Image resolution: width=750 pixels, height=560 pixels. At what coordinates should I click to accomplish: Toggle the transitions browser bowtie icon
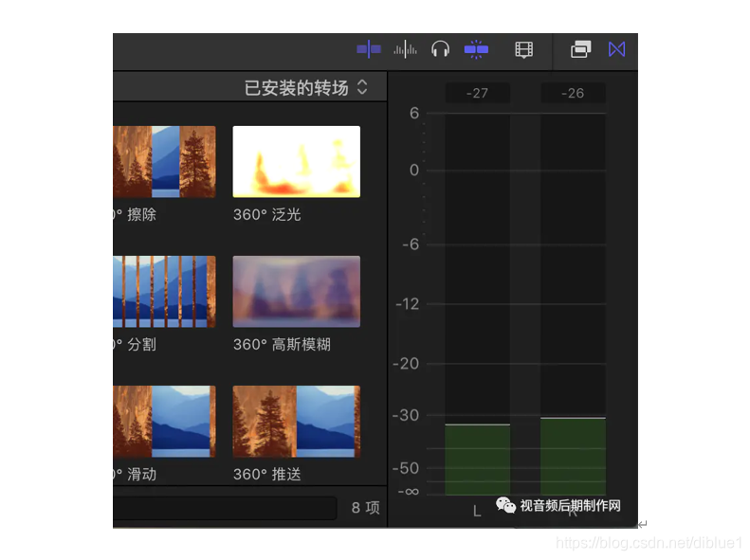(x=616, y=49)
